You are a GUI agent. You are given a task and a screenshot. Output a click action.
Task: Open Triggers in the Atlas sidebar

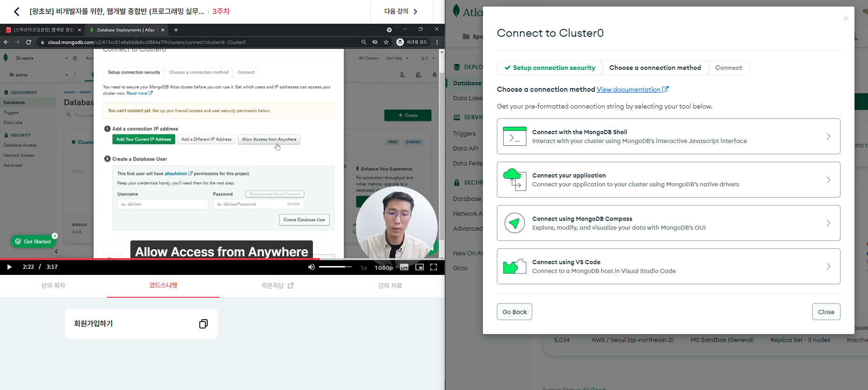[x=464, y=133]
